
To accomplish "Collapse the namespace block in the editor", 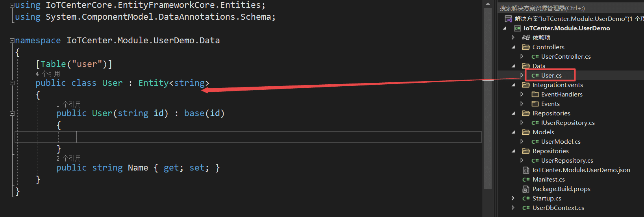I will point(12,41).
